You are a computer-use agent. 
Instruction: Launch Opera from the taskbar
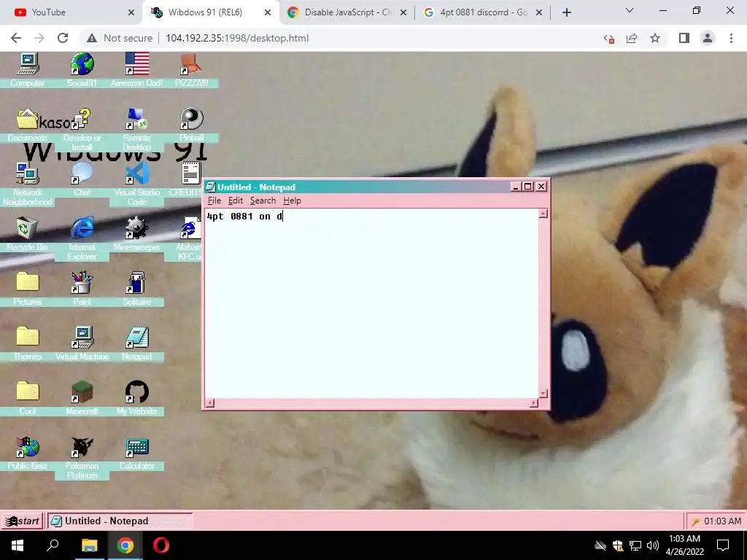(161, 545)
